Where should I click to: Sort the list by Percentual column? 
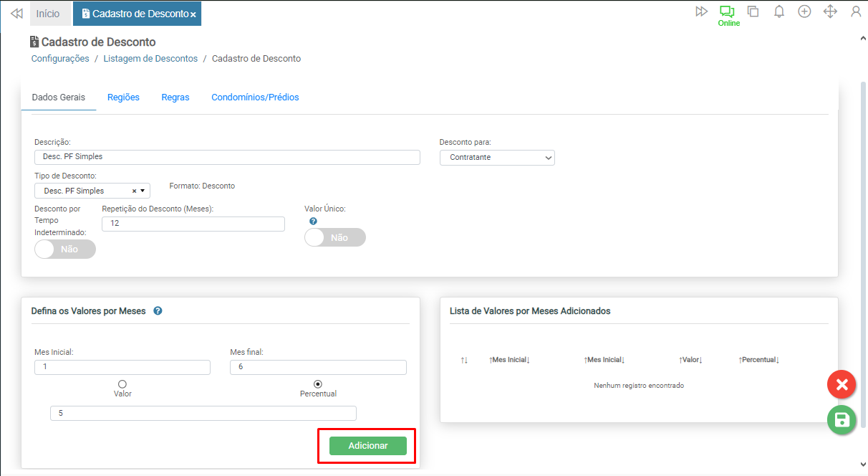[x=758, y=360]
